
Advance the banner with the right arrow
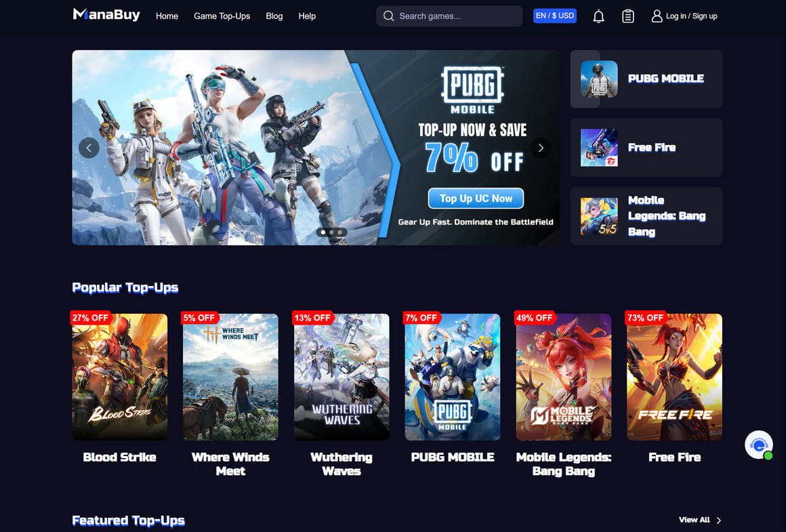coord(541,147)
